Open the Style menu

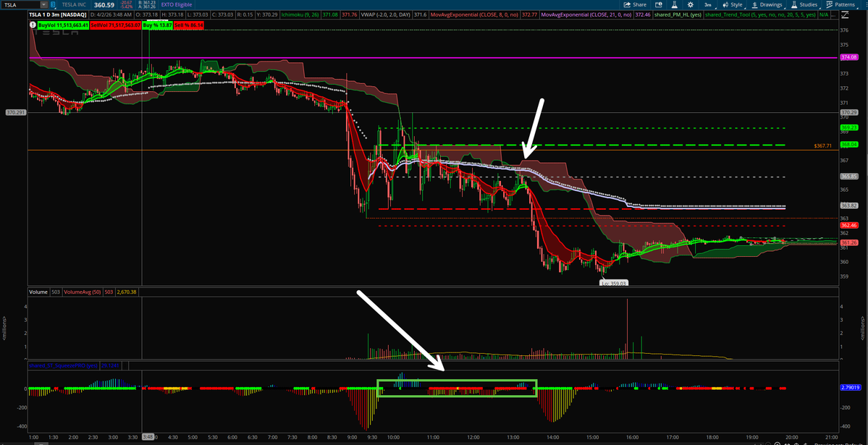click(x=733, y=4)
